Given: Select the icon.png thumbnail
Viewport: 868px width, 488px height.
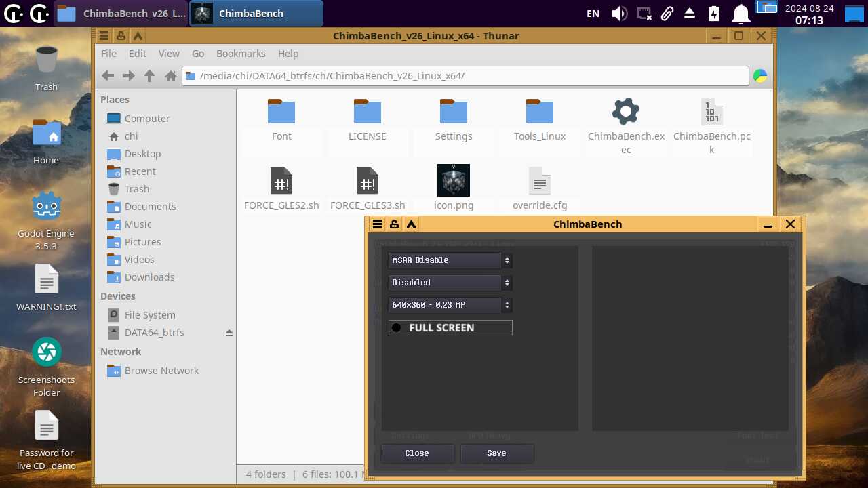Looking at the screenshot, I should point(454,180).
